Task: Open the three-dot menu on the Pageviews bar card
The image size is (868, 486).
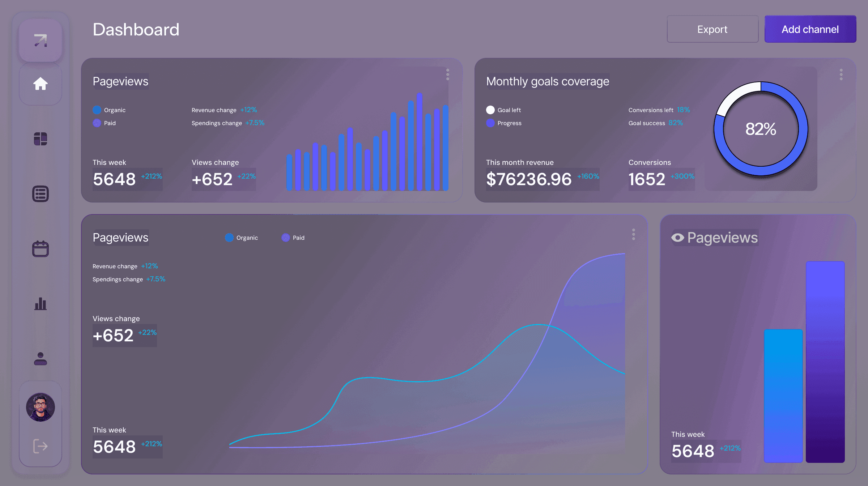Action: click(x=448, y=75)
